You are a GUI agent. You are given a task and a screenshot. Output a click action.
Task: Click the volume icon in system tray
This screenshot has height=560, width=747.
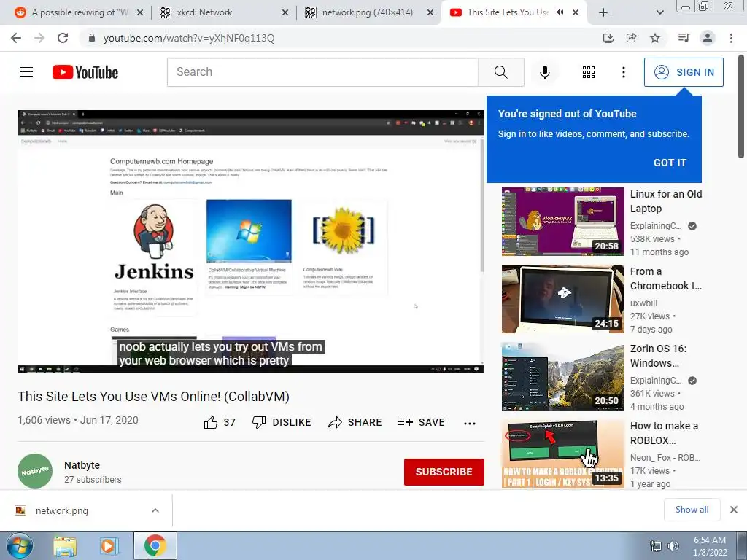pos(673,547)
